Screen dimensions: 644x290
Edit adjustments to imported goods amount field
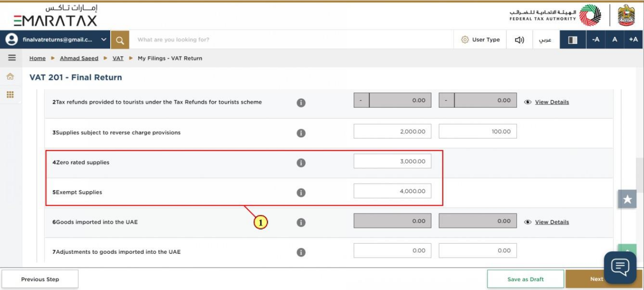(x=392, y=251)
